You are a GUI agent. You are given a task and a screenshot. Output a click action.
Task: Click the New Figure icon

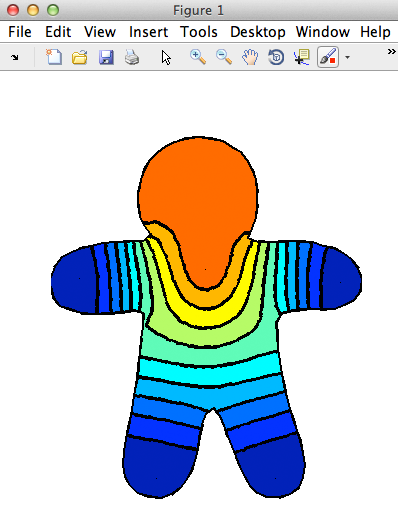coord(54,57)
